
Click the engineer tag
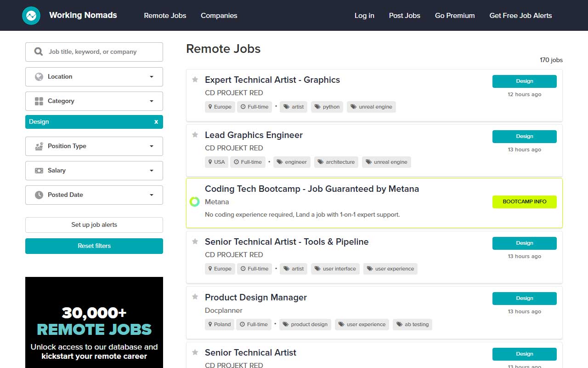tap(292, 162)
